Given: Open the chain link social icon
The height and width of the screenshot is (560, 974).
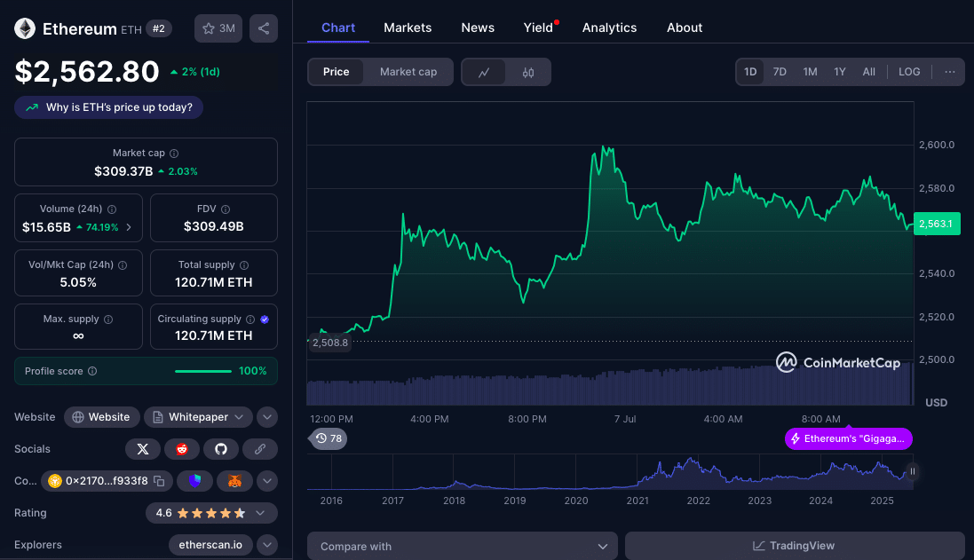Looking at the screenshot, I should [x=259, y=449].
